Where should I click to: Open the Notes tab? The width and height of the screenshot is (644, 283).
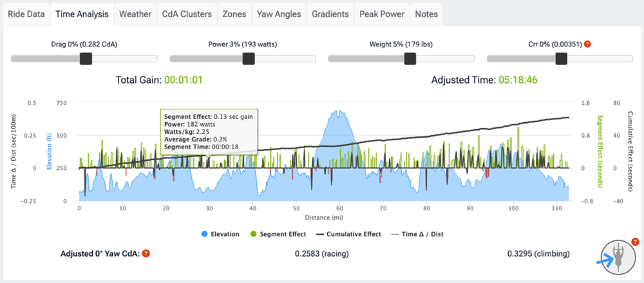(x=426, y=14)
